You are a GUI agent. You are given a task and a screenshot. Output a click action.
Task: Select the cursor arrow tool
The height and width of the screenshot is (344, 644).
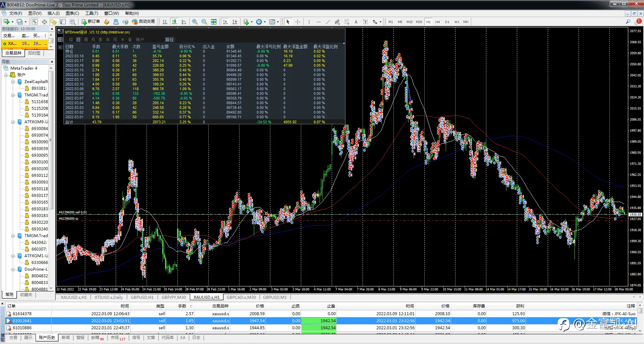coord(288,22)
